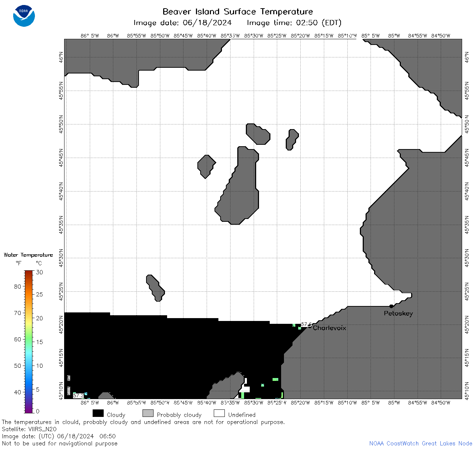Click 0 on the Celsius scale
Image resolution: width=476 pixels, height=449 pixels.
click(38, 411)
